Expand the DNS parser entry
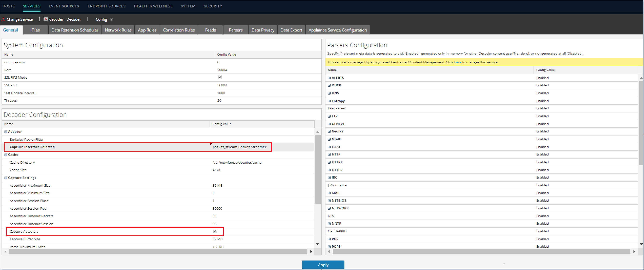 [x=329, y=93]
